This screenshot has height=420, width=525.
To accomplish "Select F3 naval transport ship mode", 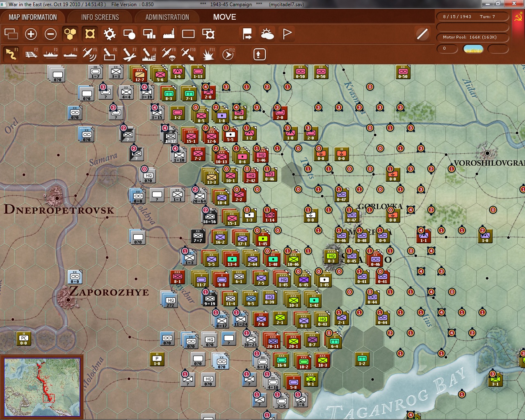I will 50,54.
